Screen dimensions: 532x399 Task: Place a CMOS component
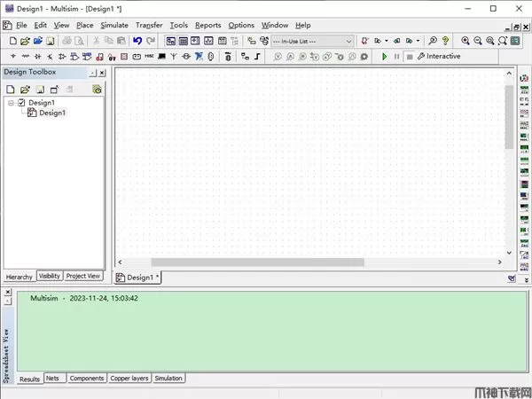pos(87,57)
